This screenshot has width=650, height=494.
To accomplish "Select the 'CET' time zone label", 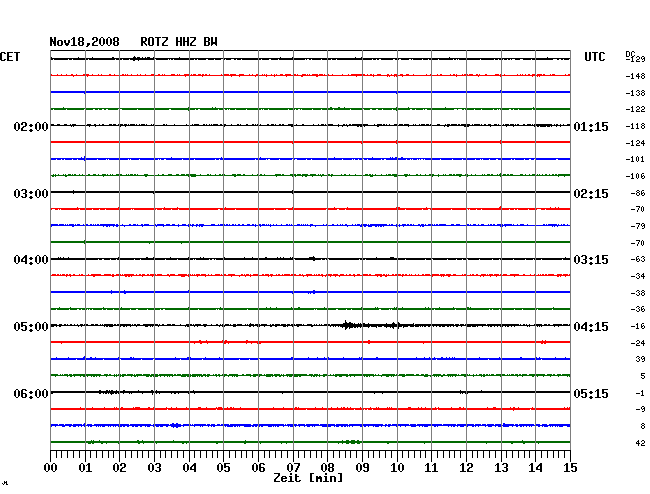I will point(10,57).
